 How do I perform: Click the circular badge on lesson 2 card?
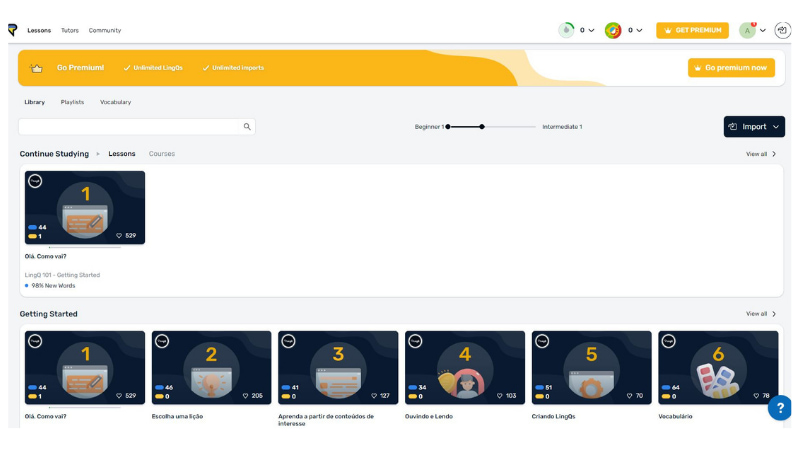(162, 341)
